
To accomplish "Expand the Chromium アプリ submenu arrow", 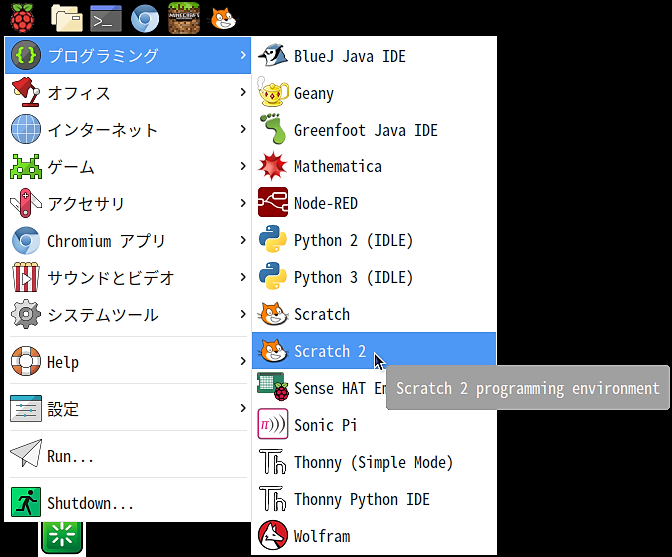I will (243, 240).
